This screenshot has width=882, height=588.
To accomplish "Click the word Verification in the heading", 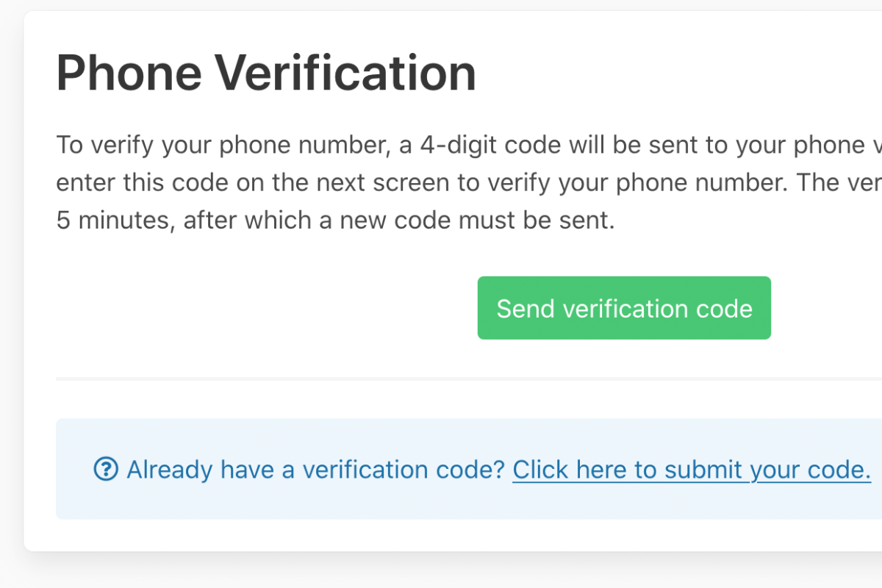I will coord(345,72).
